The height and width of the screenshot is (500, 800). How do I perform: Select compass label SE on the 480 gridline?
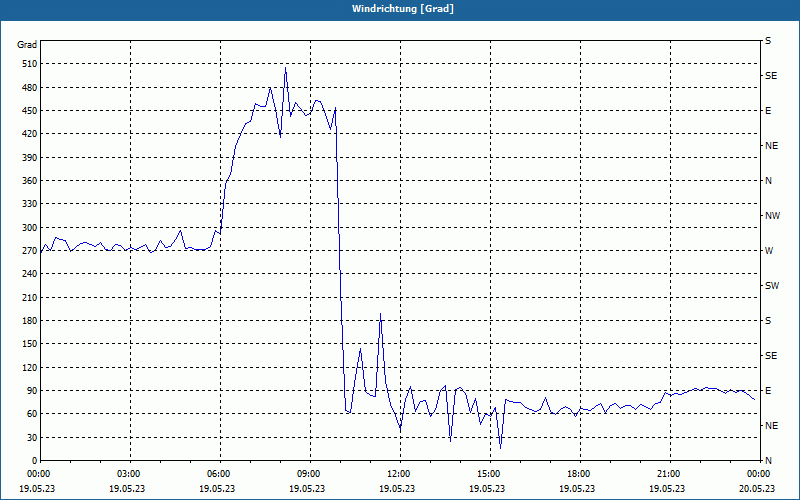(x=771, y=76)
